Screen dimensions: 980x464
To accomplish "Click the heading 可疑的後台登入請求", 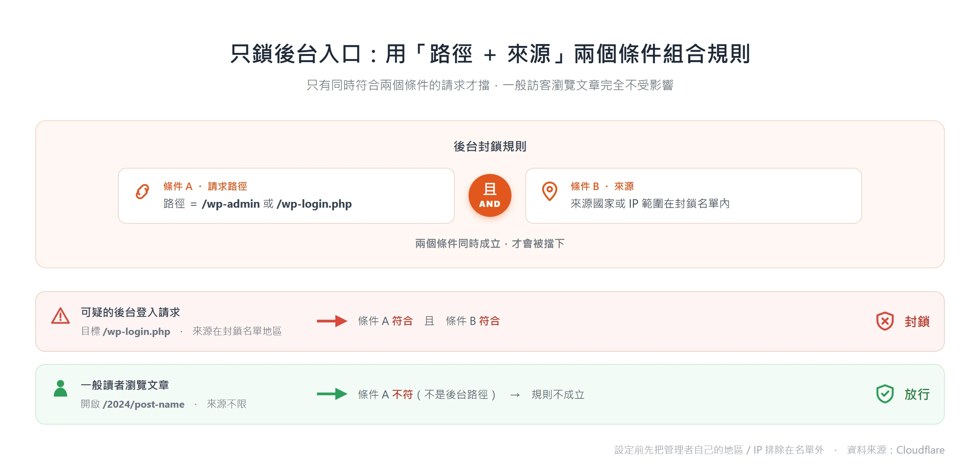I will [x=130, y=312].
